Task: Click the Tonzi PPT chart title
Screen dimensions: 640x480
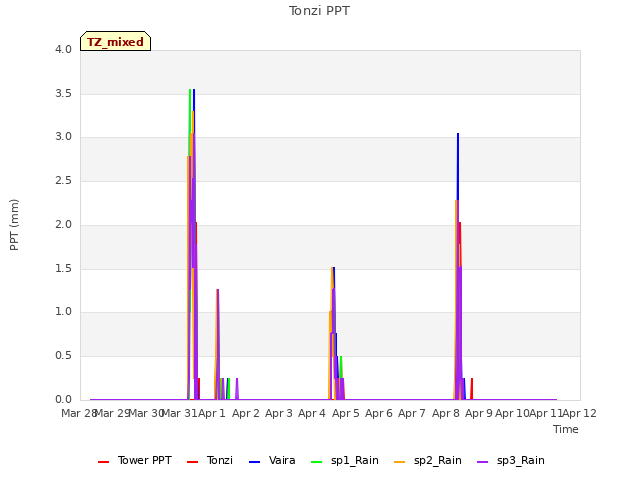Action: (x=319, y=11)
